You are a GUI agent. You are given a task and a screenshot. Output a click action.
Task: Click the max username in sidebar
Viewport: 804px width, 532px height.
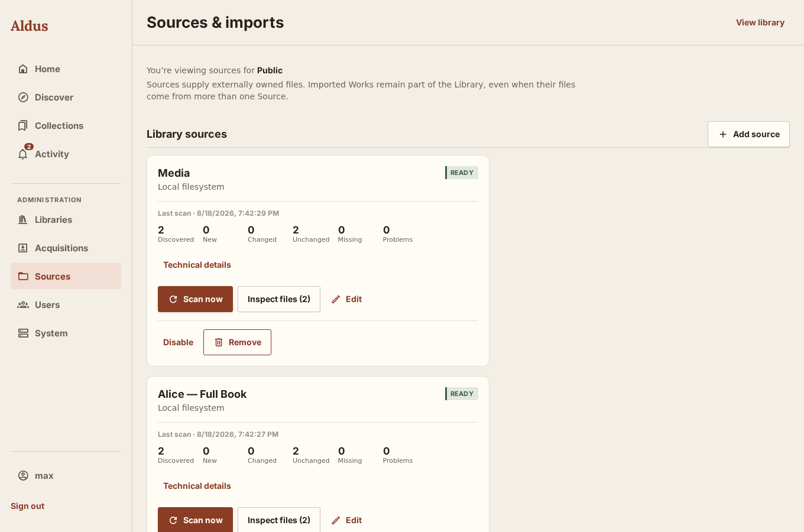click(44, 476)
